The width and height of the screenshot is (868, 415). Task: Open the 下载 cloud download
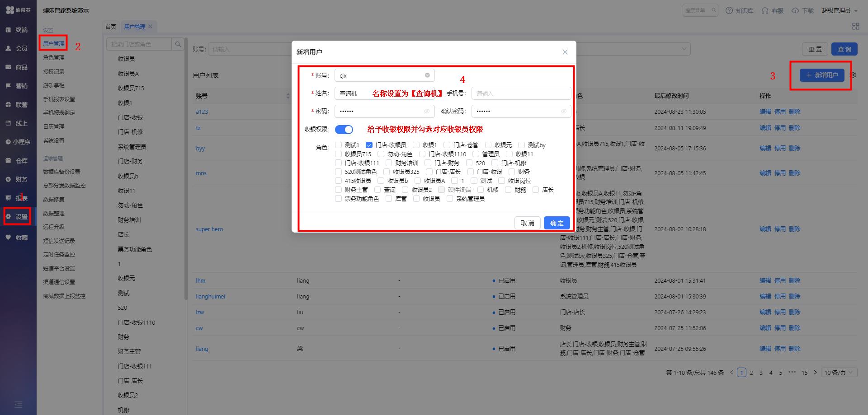(802, 10)
